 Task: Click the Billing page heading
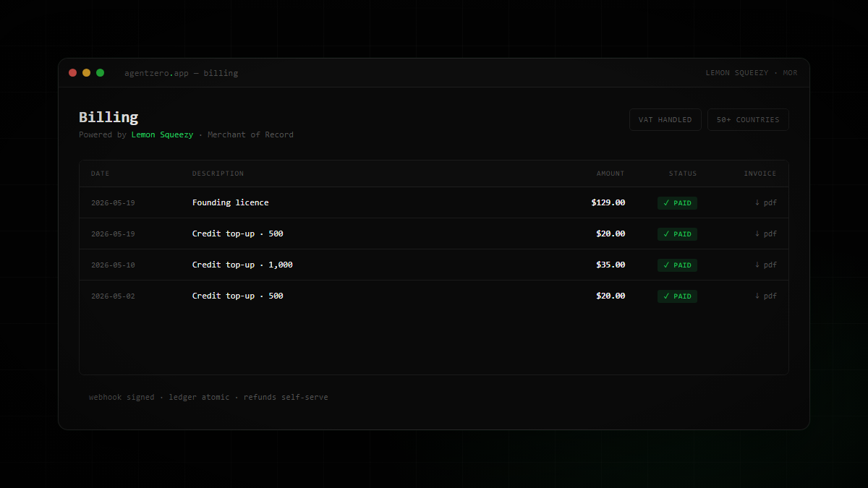coord(109,117)
